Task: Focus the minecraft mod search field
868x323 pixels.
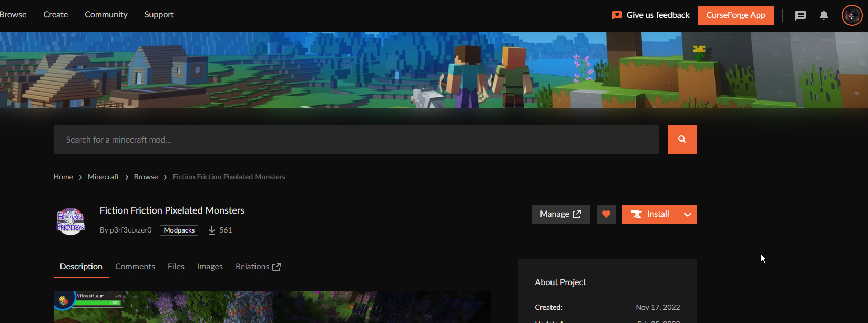Action: 356,139
